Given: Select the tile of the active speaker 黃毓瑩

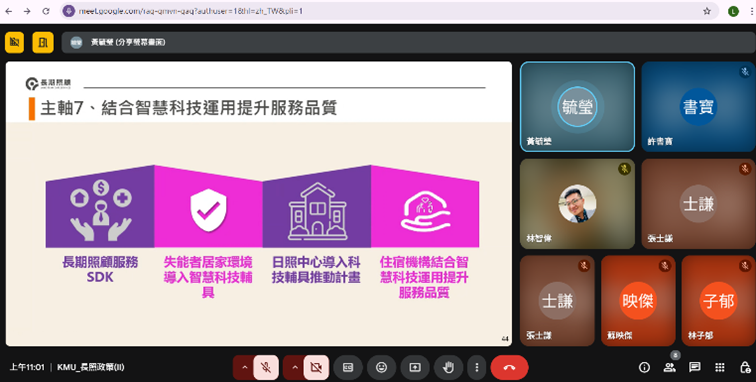Looking at the screenshot, I should pyautogui.click(x=577, y=107).
